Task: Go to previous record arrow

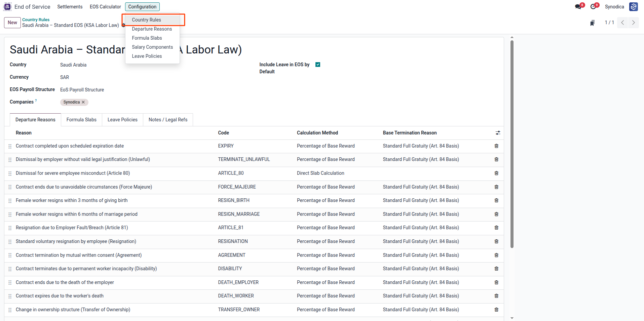Action: [x=622, y=23]
